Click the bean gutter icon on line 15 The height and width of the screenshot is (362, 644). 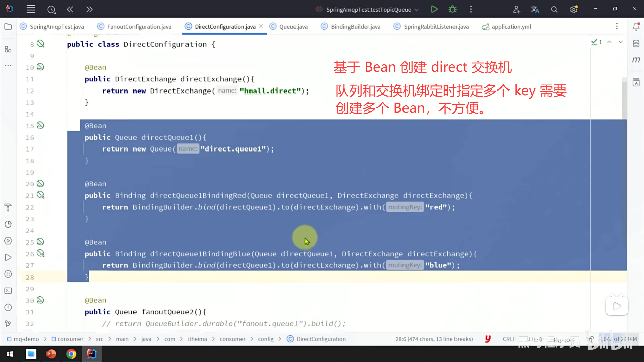pyautogui.click(x=40, y=125)
